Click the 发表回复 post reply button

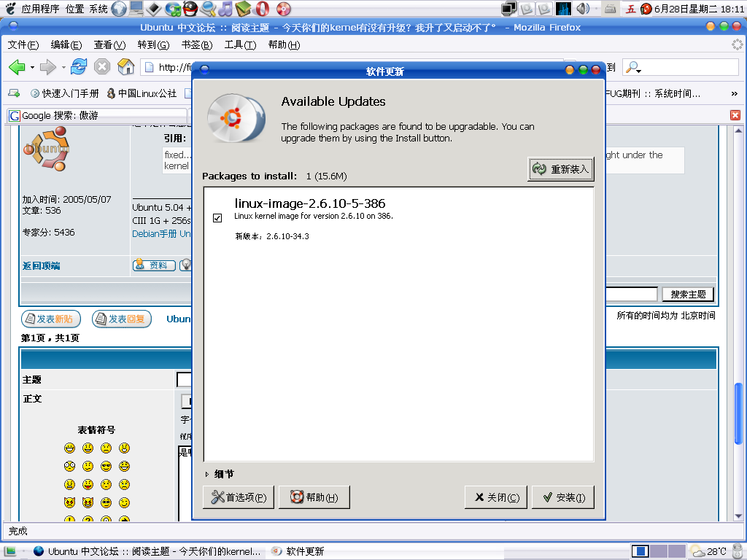pos(122,319)
